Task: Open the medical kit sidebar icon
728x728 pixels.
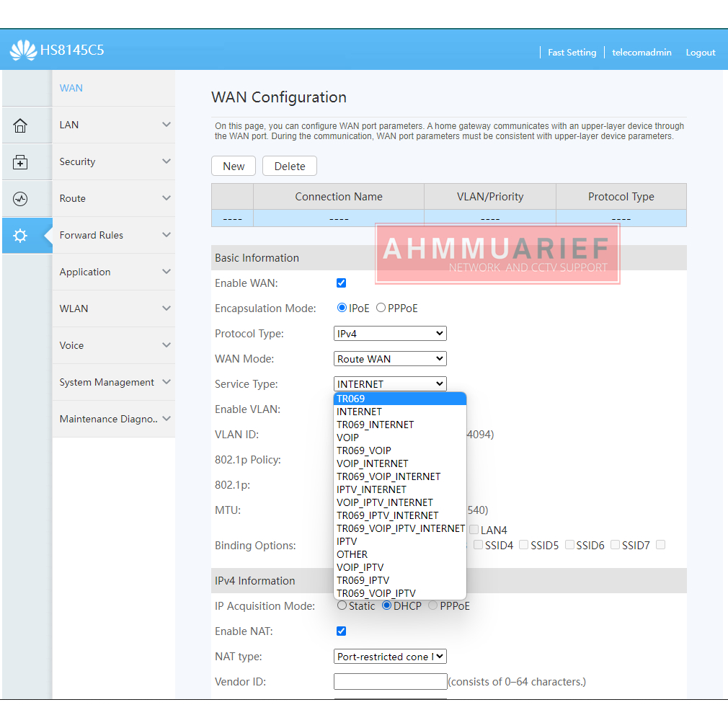Action: tap(20, 162)
